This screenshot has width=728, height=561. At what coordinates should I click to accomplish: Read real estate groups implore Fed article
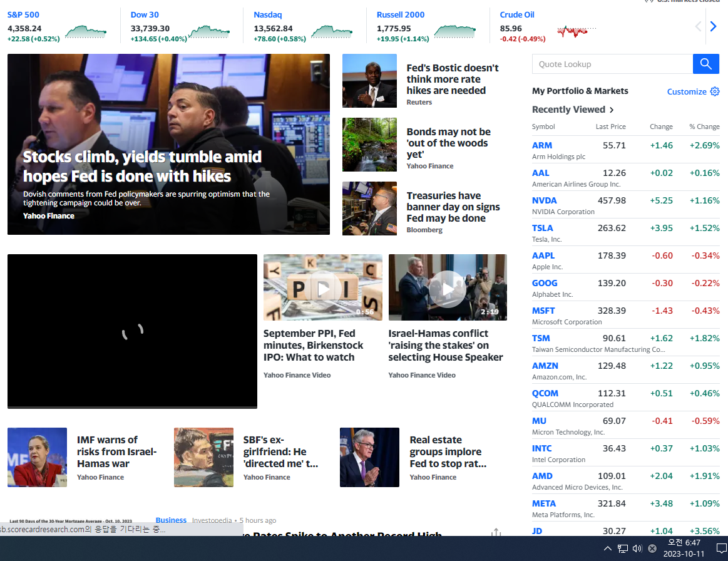pyautogui.click(x=448, y=452)
